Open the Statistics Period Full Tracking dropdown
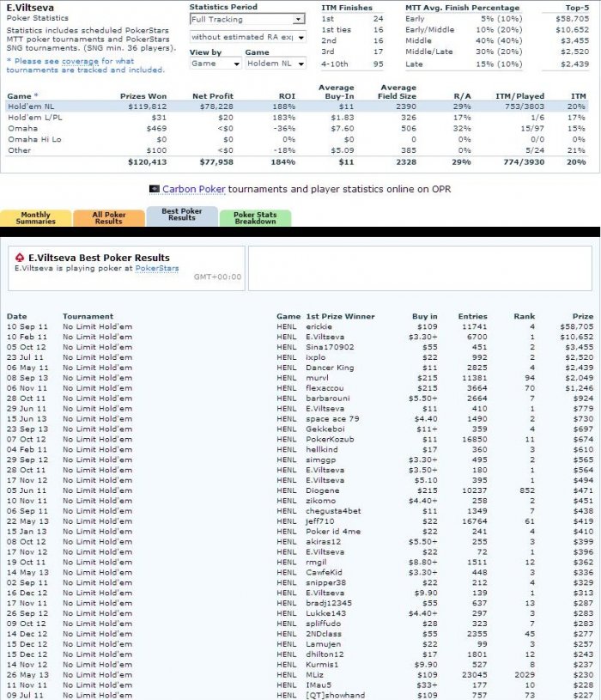 [247, 19]
